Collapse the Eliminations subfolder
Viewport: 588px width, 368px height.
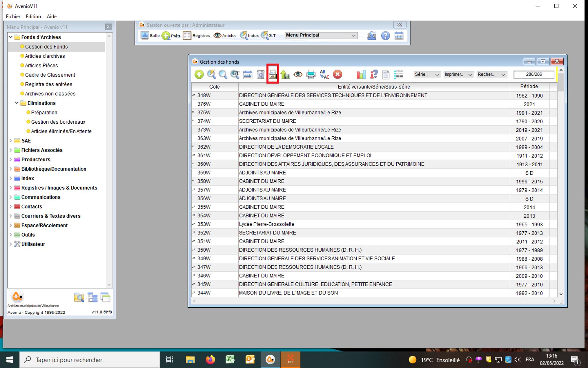coord(17,103)
